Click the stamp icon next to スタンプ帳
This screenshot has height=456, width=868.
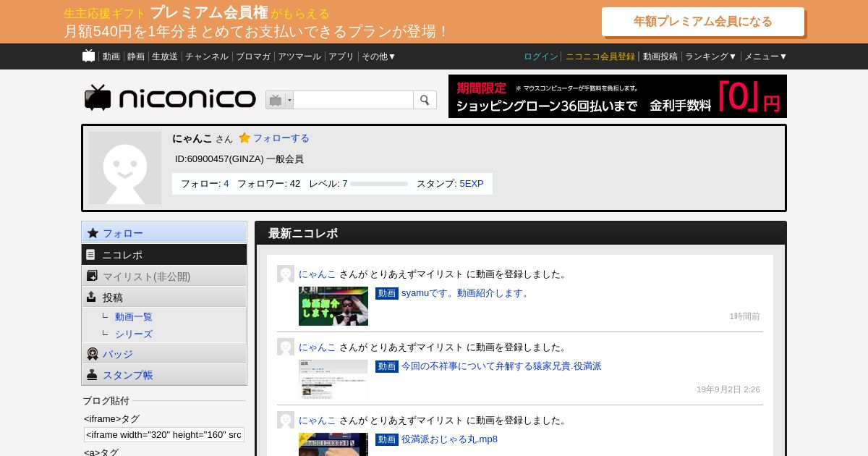[92, 375]
